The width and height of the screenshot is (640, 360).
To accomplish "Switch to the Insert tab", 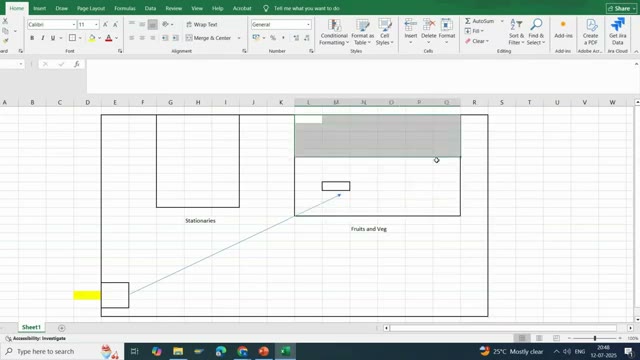I will 40,8.
